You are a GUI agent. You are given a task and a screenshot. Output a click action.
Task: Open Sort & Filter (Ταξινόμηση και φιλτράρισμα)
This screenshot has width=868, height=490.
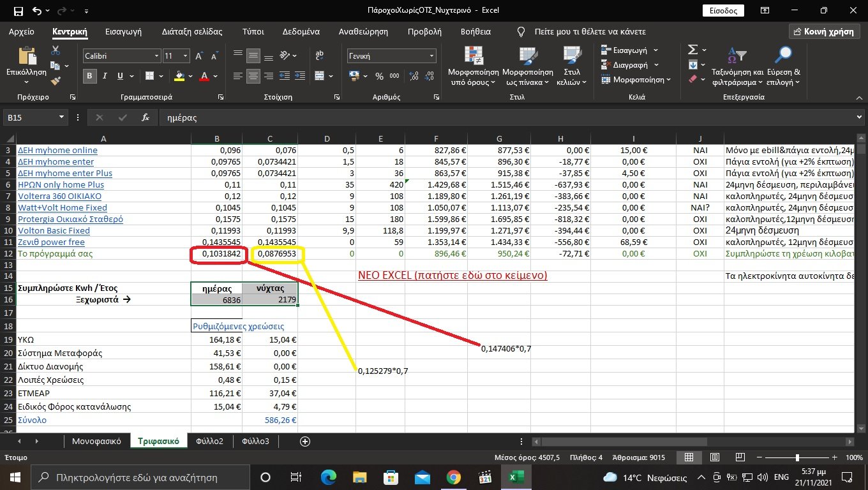[x=737, y=66]
